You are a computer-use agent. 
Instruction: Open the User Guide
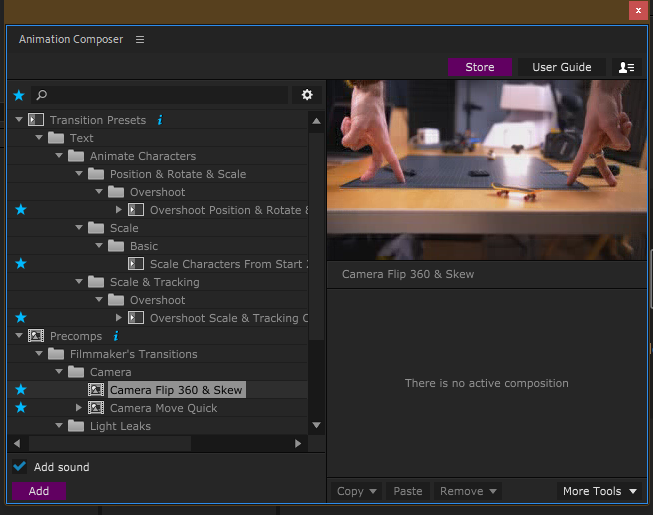pos(561,67)
